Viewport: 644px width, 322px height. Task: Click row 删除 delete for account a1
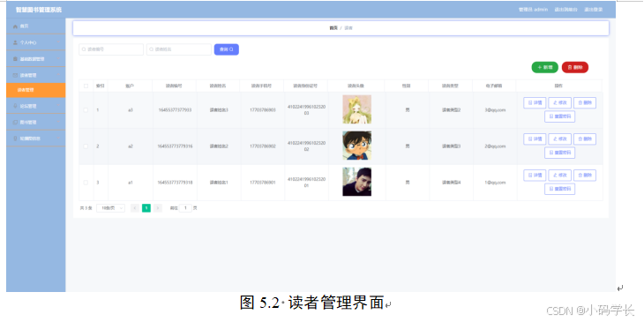pyautogui.click(x=585, y=176)
